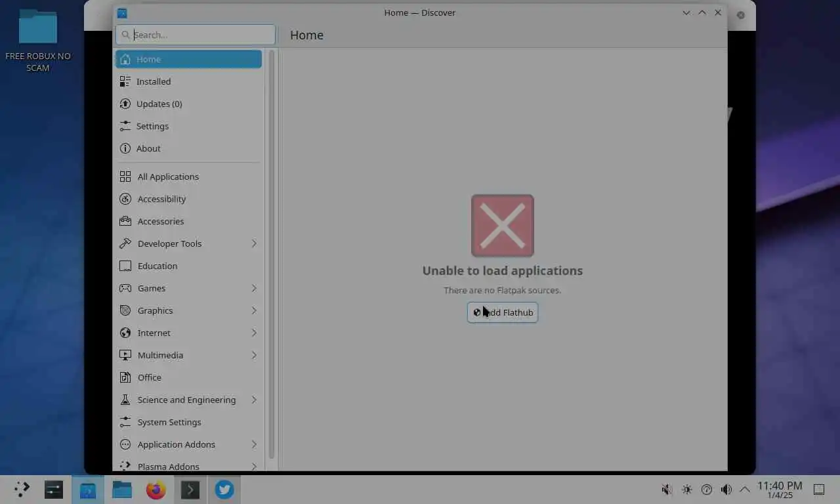Click the muted microphone tray icon
Image resolution: width=840 pixels, height=504 pixels.
click(x=667, y=490)
